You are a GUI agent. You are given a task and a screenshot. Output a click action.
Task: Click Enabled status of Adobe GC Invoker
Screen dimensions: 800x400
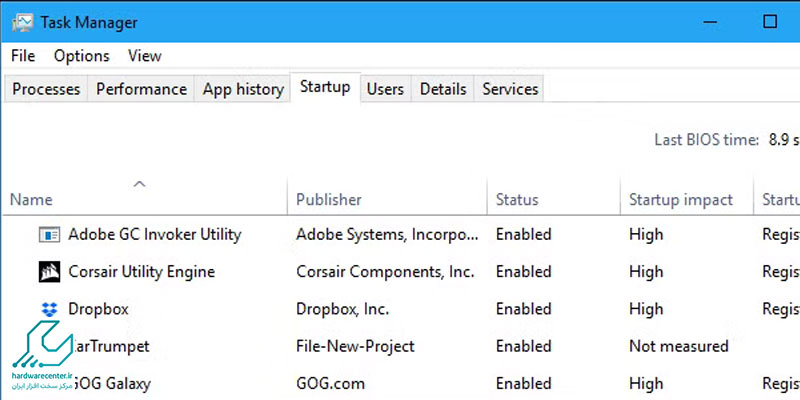(x=523, y=235)
